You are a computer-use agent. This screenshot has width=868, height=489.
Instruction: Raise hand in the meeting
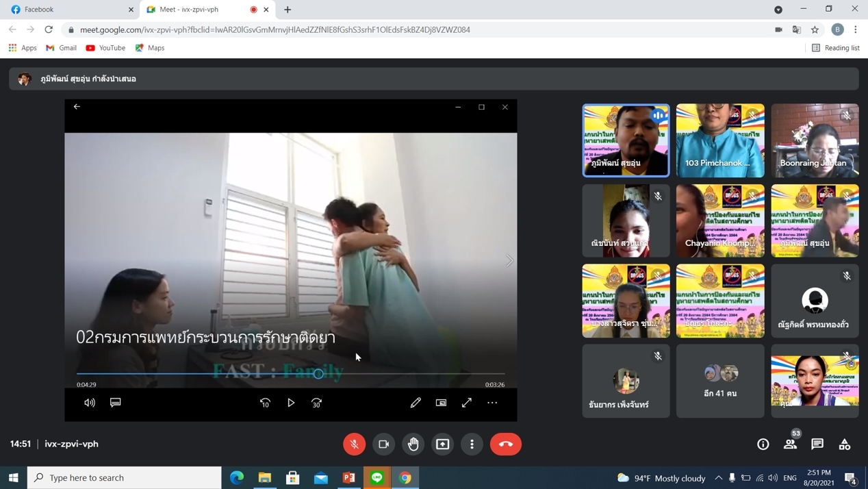pyautogui.click(x=413, y=444)
